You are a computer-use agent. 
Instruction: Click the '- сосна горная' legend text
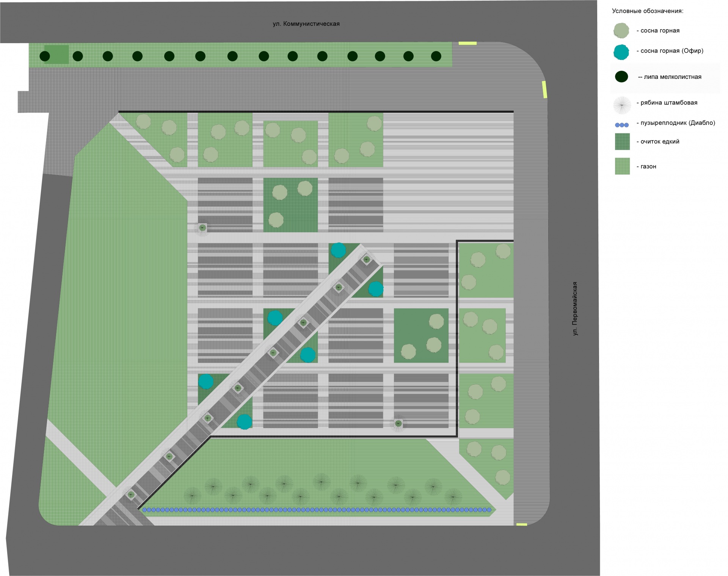[658, 31]
